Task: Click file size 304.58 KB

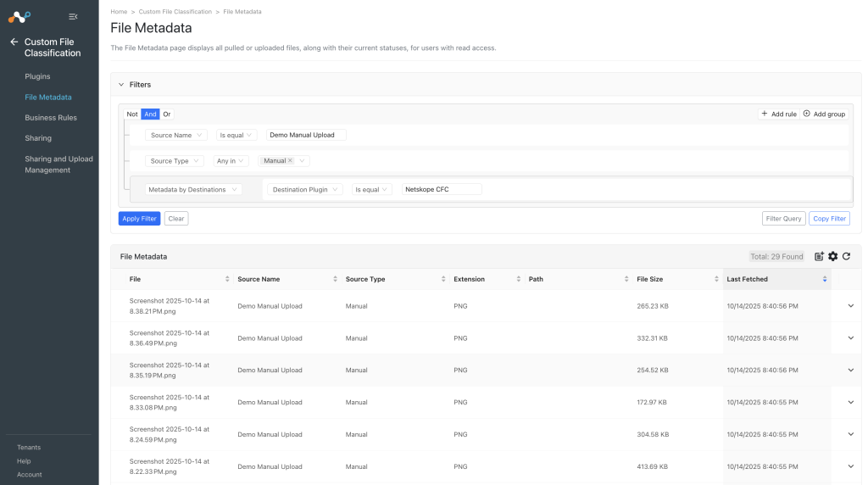Action: pyautogui.click(x=653, y=435)
